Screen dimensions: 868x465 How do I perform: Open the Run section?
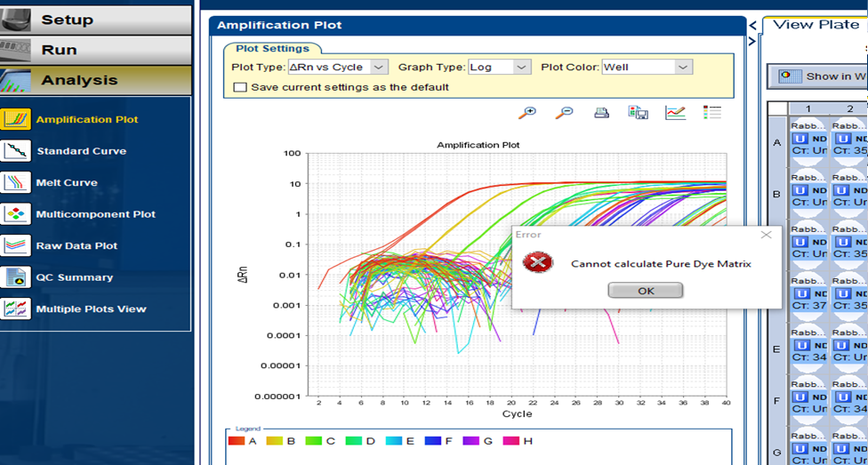(x=96, y=50)
